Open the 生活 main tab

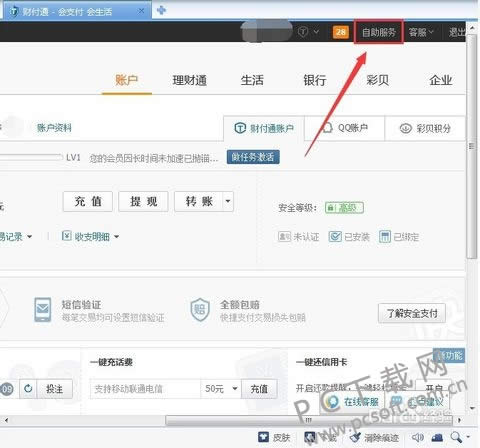coord(252,80)
